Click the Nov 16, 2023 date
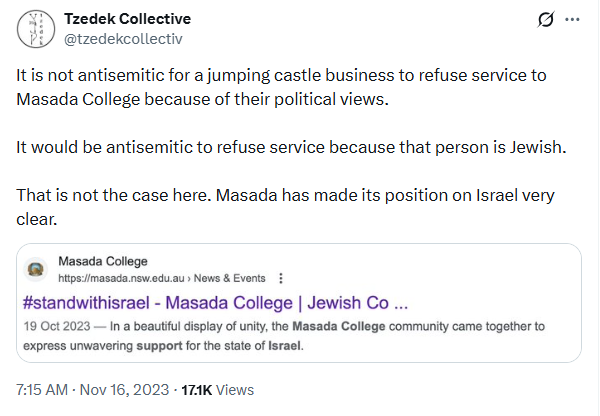This screenshot has height=416, width=600. (x=124, y=390)
